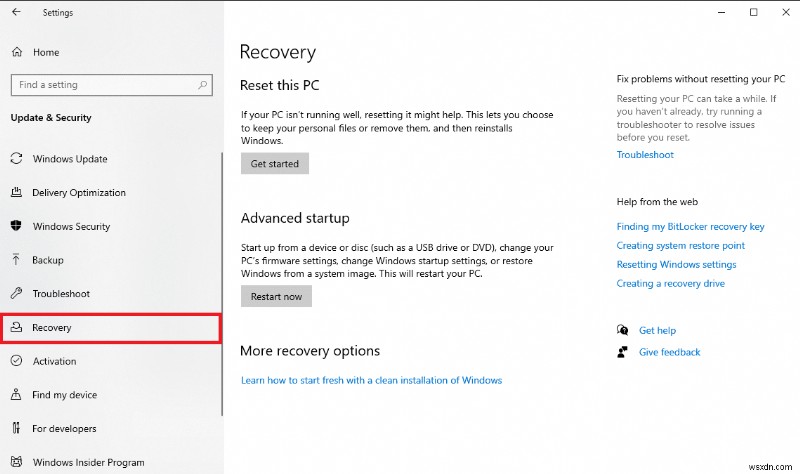Click the Reset this PC heading

tap(280, 85)
